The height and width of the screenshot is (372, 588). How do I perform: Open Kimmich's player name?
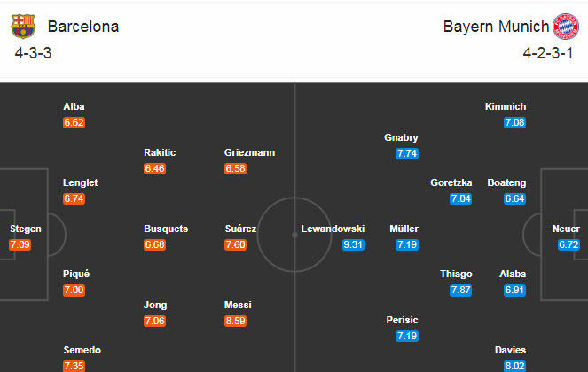pyautogui.click(x=506, y=106)
